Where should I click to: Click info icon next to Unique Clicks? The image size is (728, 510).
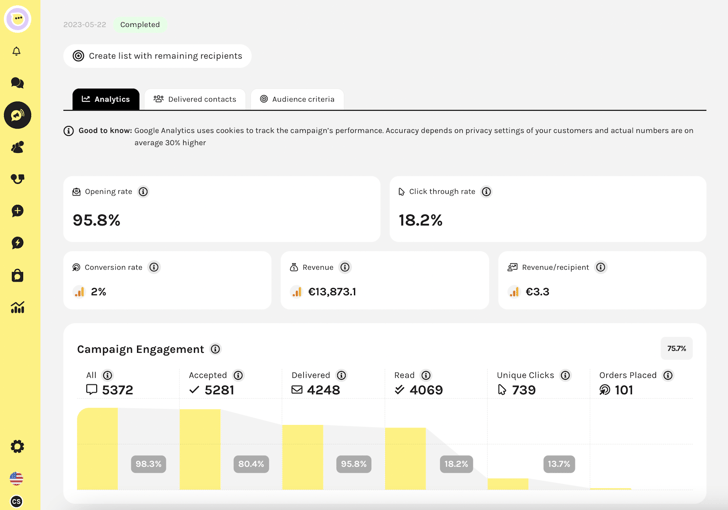click(565, 376)
